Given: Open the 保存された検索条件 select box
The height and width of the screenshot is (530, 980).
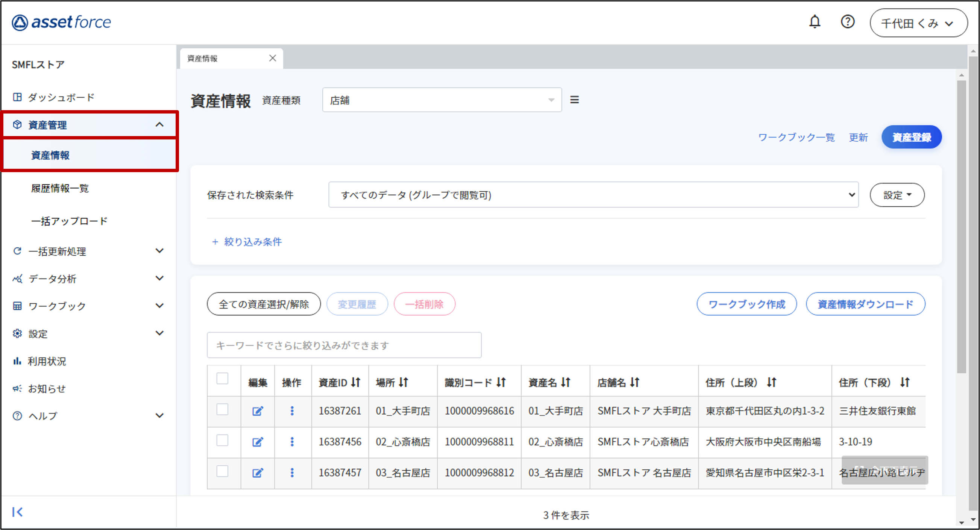Looking at the screenshot, I should coord(593,195).
